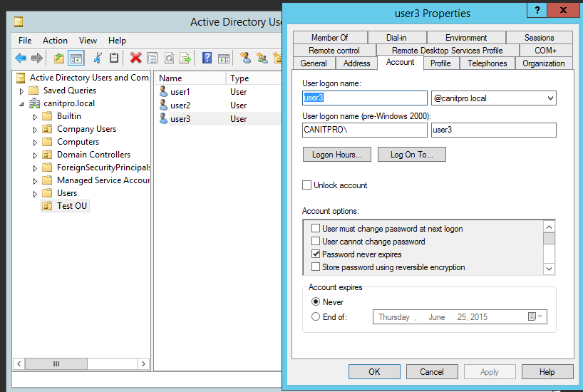Switch to the Organization tab
Image resolution: width=583 pixels, height=392 pixels.
pyautogui.click(x=544, y=63)
